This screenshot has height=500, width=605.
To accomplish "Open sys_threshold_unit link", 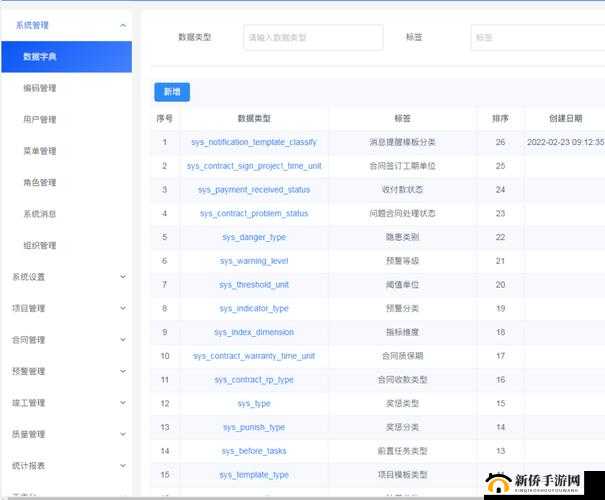I will coord(254,285).
